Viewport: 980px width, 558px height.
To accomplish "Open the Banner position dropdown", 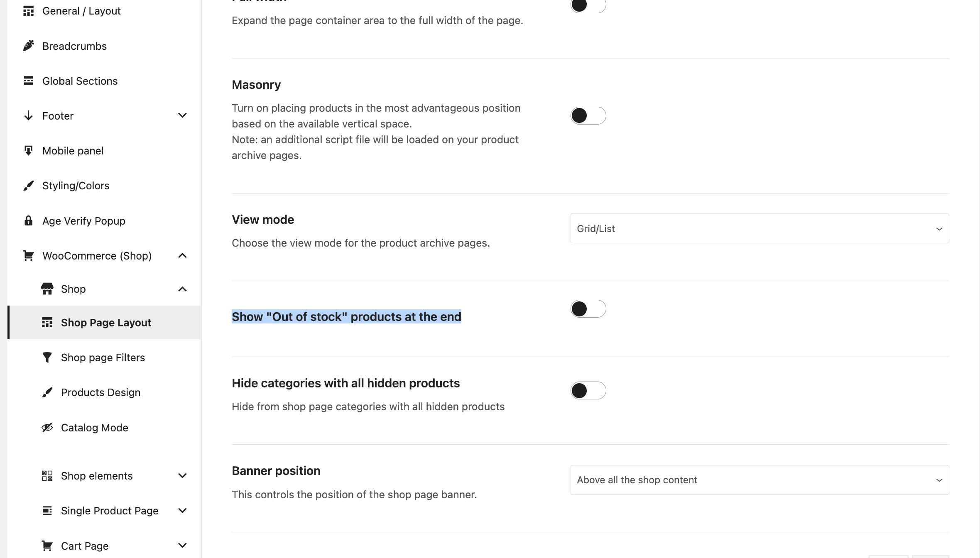I will [759, 480].
